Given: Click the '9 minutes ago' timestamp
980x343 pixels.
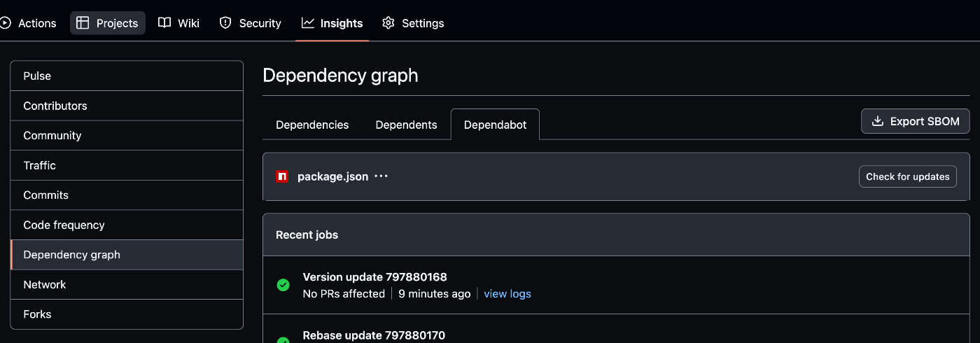Looking at the screenshot, I should 434,294.
